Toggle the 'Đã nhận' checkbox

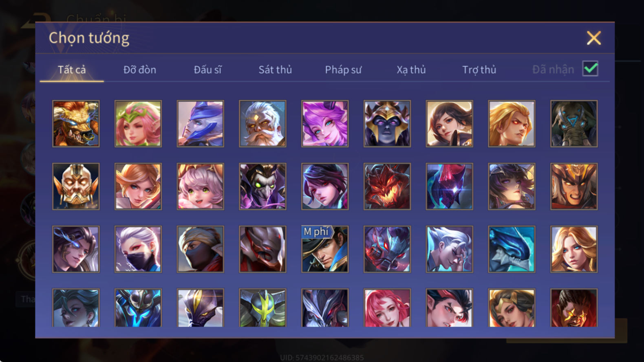(590, 69)
